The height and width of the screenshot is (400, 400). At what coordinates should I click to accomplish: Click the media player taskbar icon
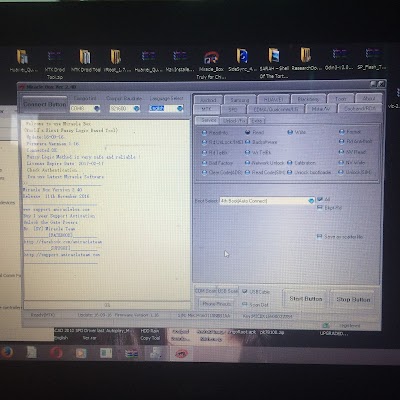(81, 353)
